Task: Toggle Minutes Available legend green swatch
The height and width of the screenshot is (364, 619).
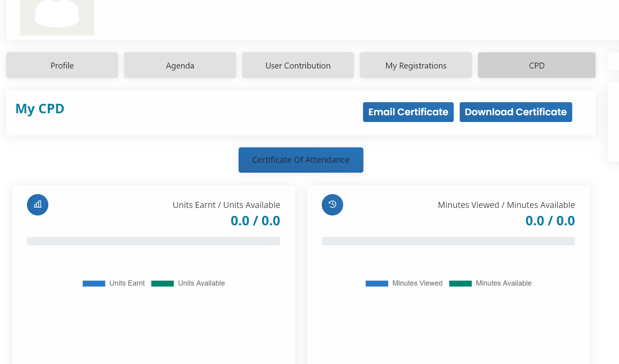Action: 460,284
